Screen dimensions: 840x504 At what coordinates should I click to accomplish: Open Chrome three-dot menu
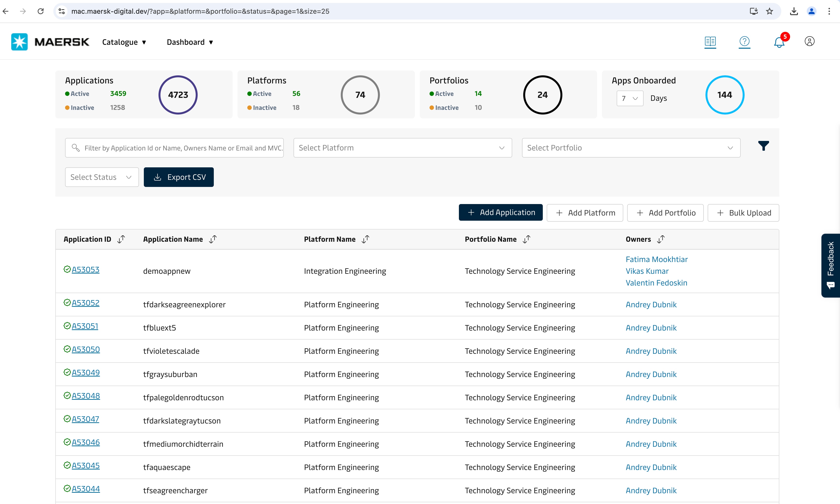tap(829, 11)
